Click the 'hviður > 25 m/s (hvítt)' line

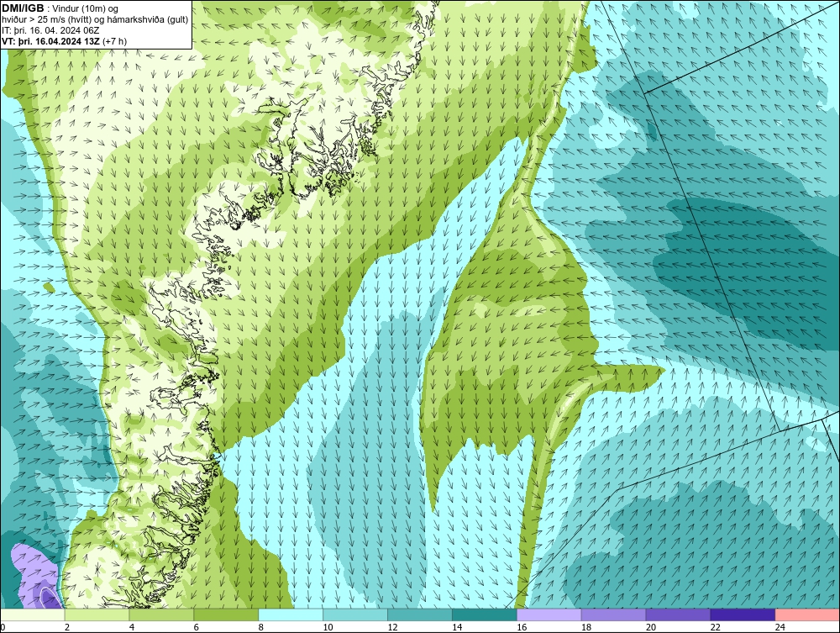pos(46,20)
